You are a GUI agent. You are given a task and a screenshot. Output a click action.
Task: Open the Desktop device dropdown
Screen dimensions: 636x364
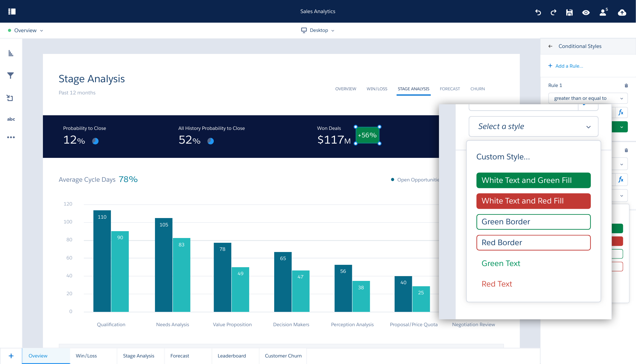click(318, 30)
